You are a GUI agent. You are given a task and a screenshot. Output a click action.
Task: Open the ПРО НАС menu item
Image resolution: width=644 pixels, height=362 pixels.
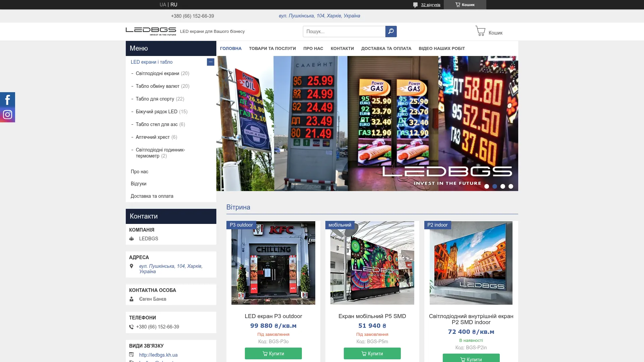pyautogui.click(x=313, y=49)
